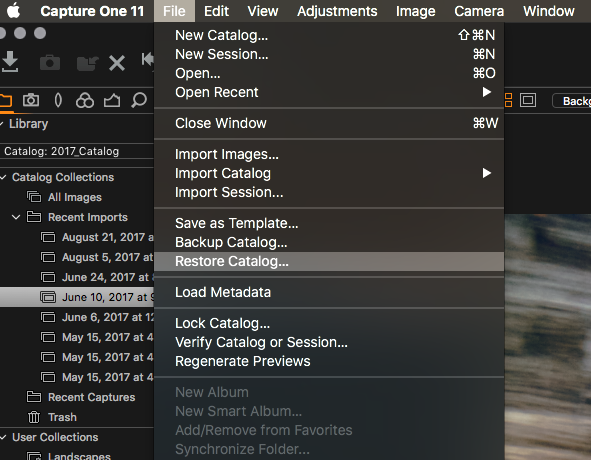Open the Catalog: 2017_Catalog dropdown

[x=77, y=151]
